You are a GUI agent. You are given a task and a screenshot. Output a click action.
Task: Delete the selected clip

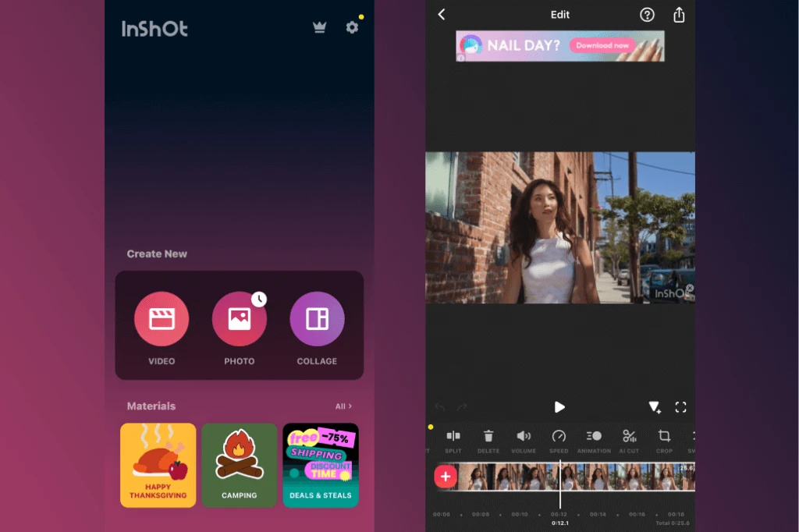coord(488,442)
